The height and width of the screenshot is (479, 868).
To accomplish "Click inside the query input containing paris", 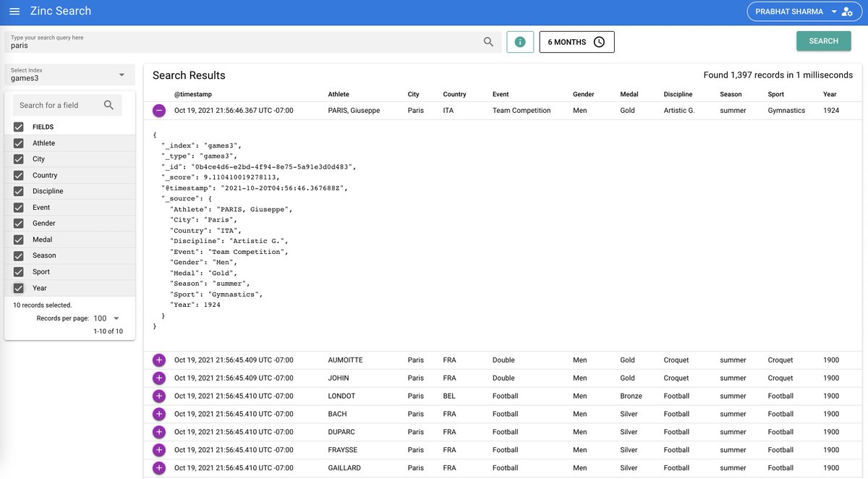I will pos(217,45).
